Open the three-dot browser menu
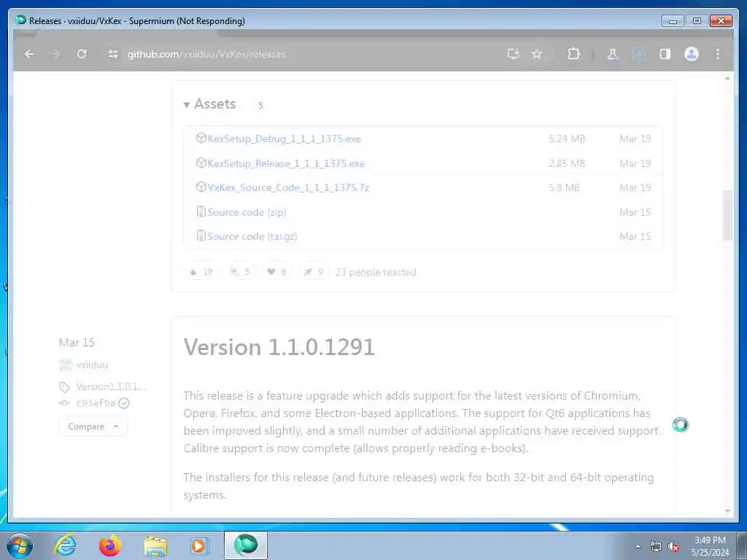The image size is (747, 560). tap(718, 54)
